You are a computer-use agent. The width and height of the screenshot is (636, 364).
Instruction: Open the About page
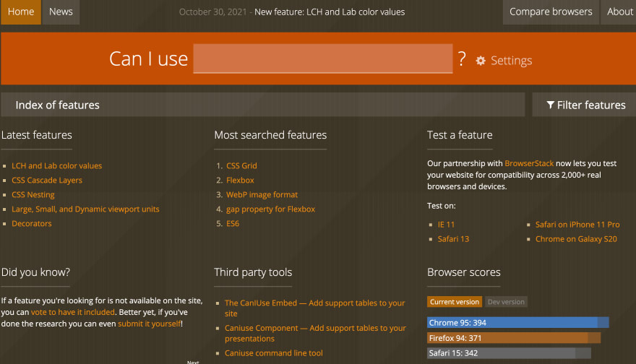619,12
